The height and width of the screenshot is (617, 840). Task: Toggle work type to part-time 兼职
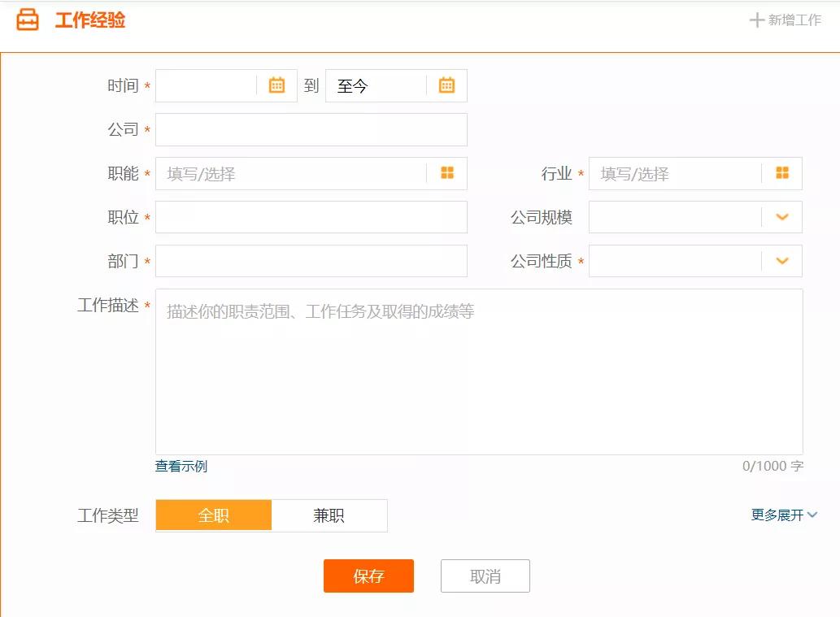329,515
